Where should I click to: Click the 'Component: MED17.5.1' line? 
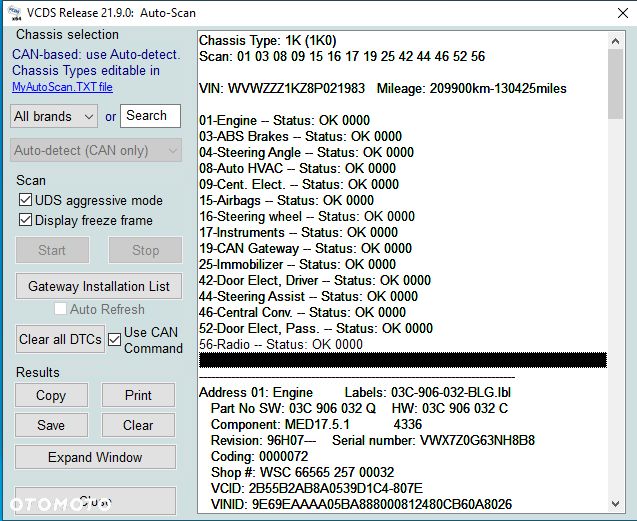316,425
